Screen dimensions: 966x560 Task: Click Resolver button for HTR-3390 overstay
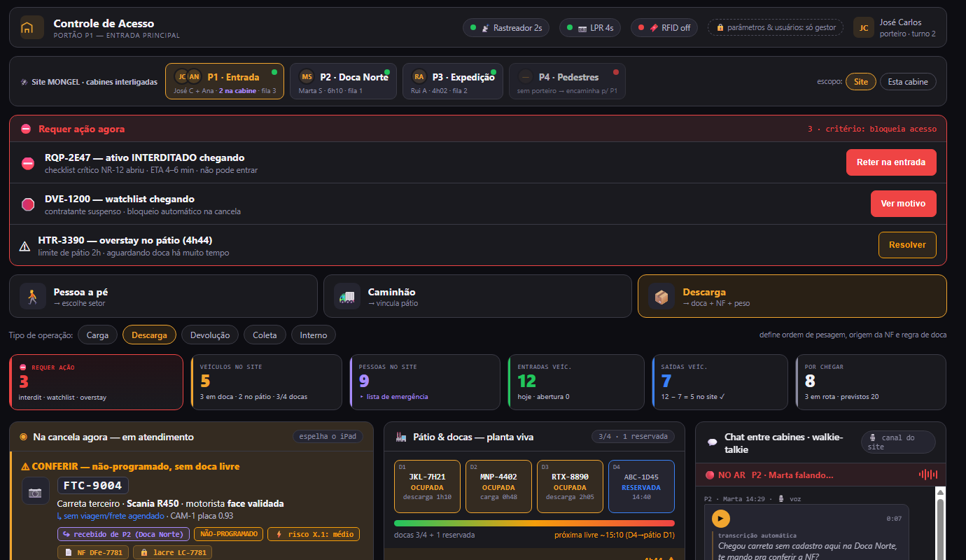pyautogui.click(x=907, y=245)
